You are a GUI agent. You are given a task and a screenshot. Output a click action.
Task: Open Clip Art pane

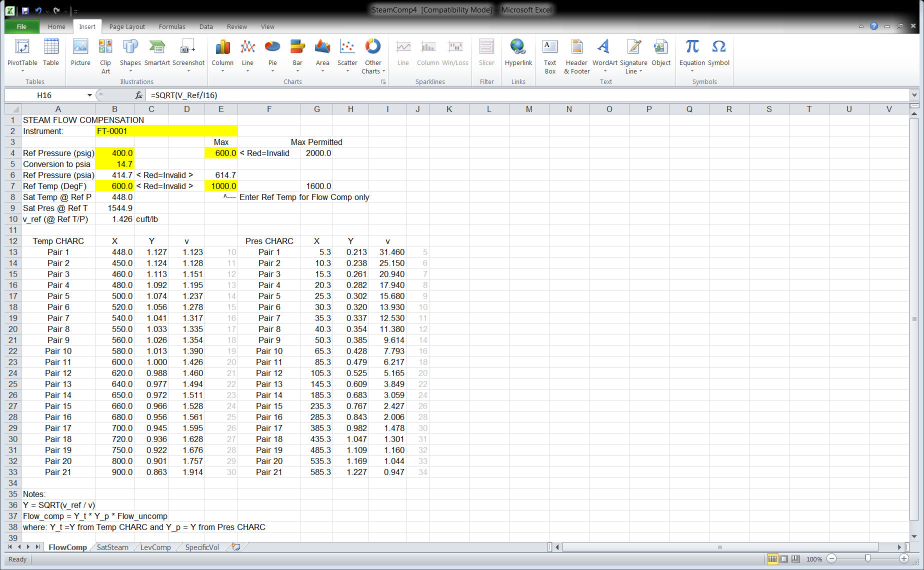105,55
